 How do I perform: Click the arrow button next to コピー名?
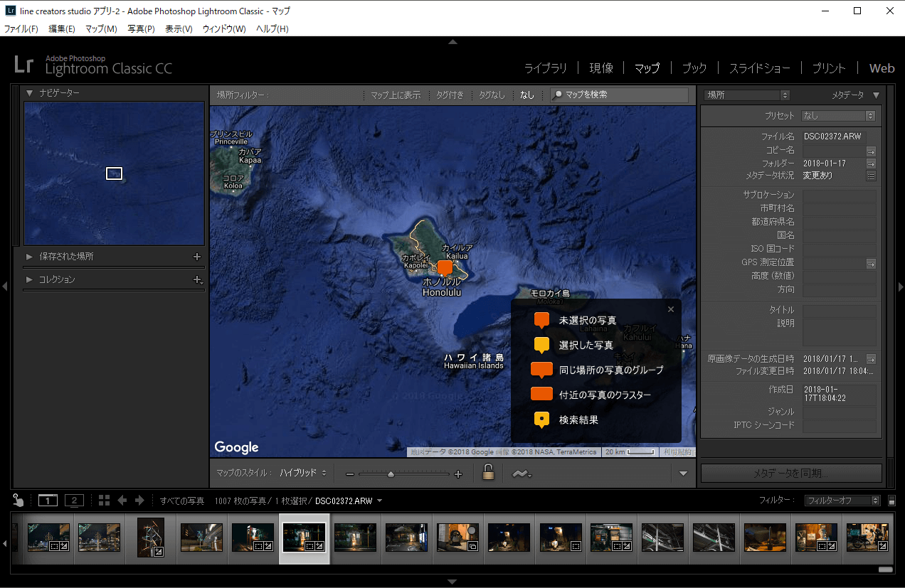(x=871, y=151)
